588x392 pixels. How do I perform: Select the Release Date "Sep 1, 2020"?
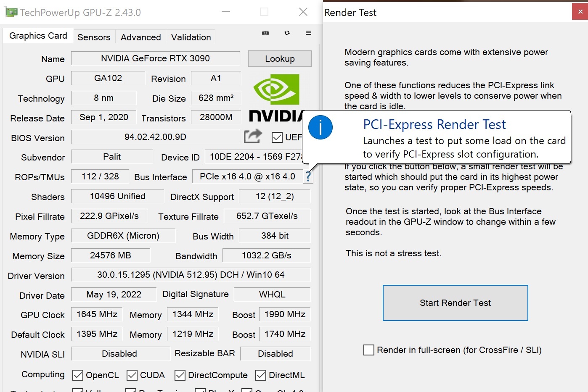pos(103,117)
